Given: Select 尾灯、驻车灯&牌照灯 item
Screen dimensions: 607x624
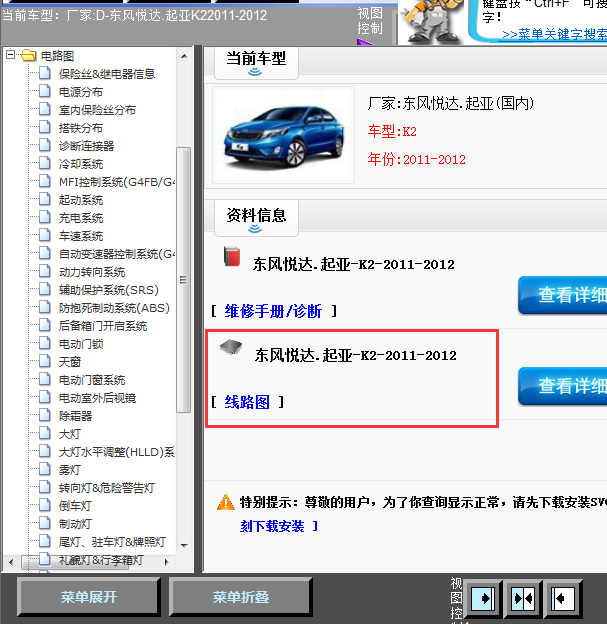Looking at the screenshot, I should coord(112,542).
